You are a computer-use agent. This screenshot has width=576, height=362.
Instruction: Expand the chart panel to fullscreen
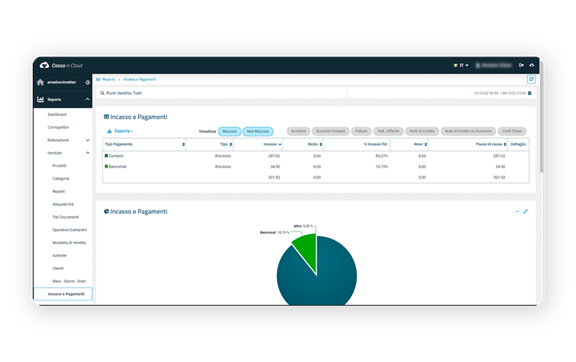[x=526, y=211]
